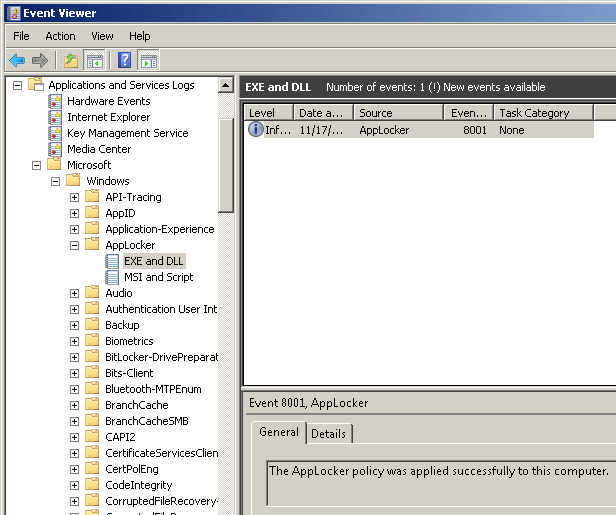Click the tree pane scrollbar thumb
The image size is (616, 515).
[x=226, y=165]
